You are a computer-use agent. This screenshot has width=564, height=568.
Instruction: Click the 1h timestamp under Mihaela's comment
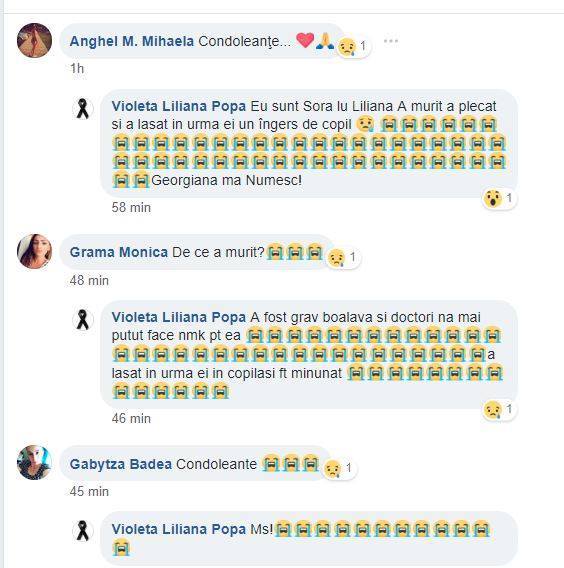(77, 68)
